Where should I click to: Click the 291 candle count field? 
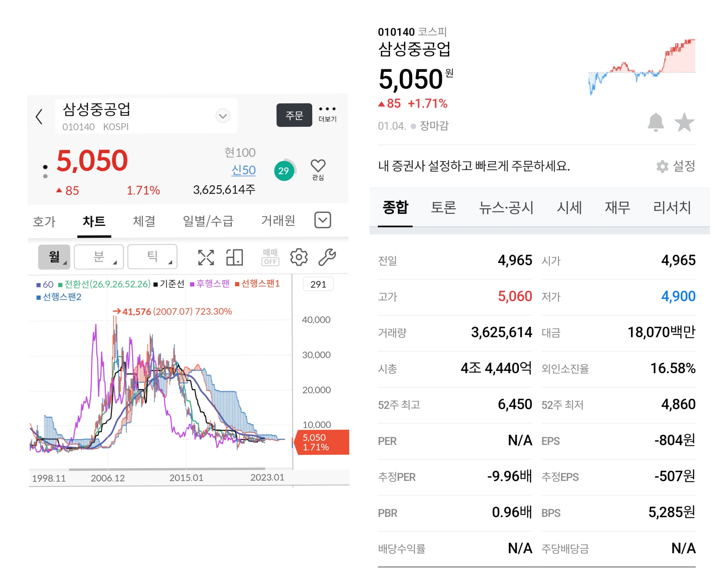click(x=318, y=284)
